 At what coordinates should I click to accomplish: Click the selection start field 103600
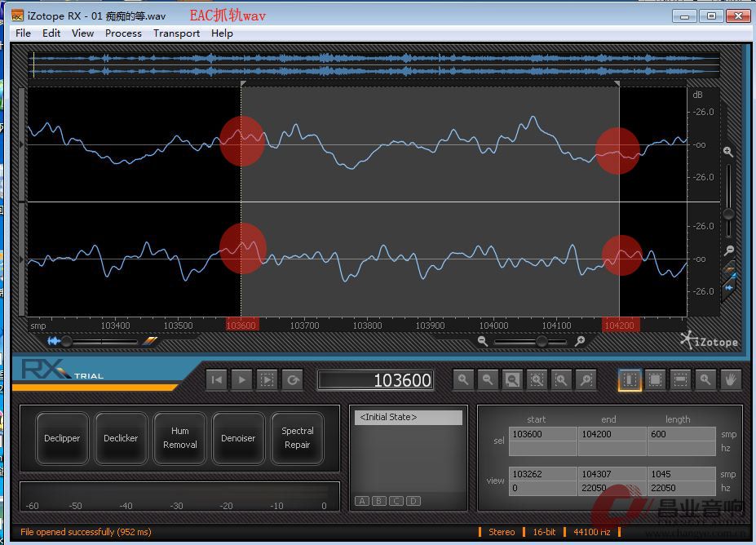tap(543, 434)
